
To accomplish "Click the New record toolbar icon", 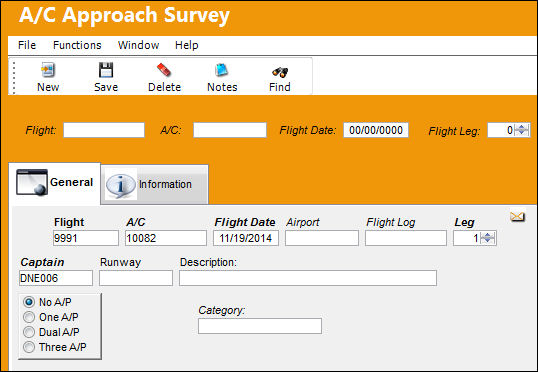I will point(48,70).
